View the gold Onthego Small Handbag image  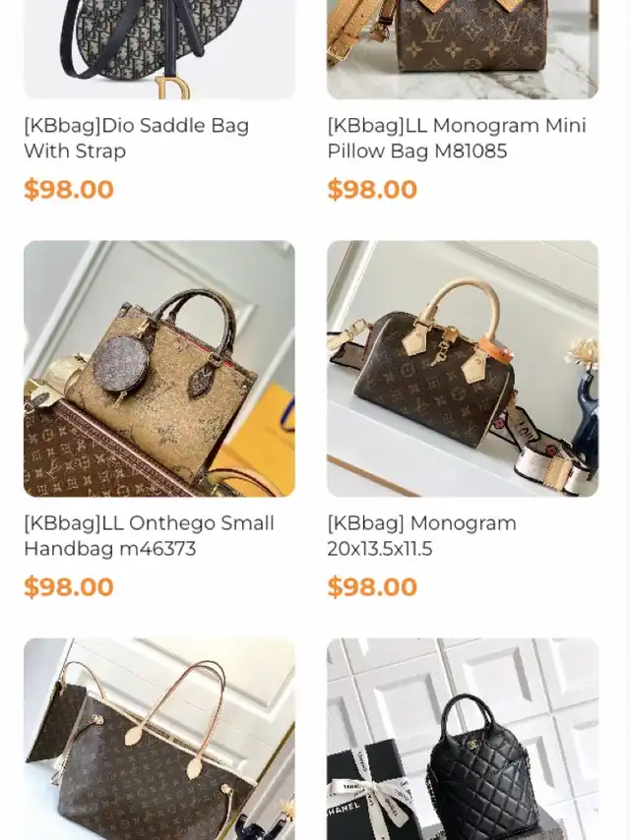pyautogui.click(x=159, y=369)
